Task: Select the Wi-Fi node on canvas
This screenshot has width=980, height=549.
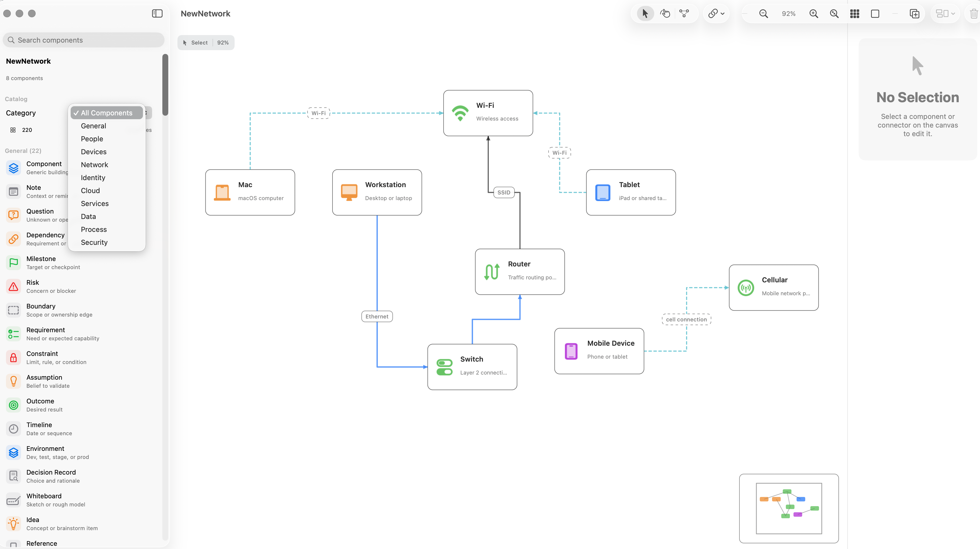Action: click(488, 113)
